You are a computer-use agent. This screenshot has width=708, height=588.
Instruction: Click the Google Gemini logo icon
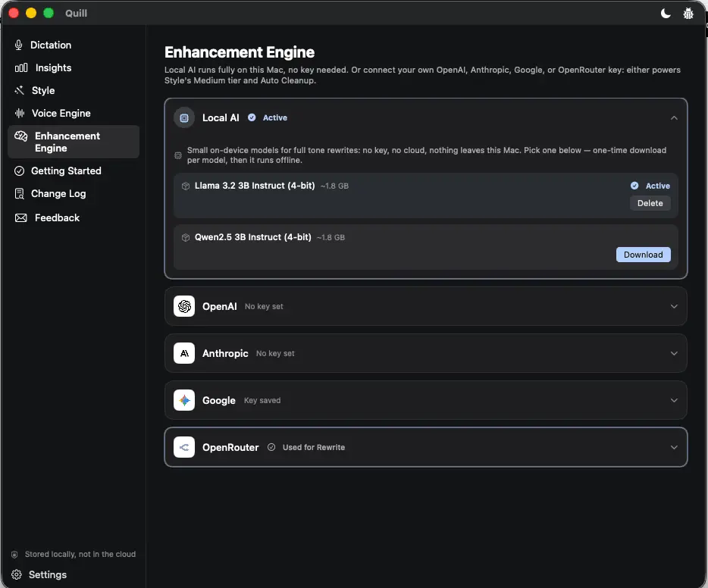click(x=184, y=400)
